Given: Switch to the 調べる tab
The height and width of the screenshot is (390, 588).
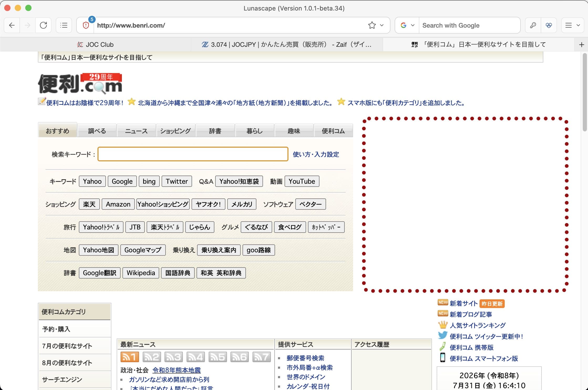Looking at the screenshot, I should [x=97, y=131].
